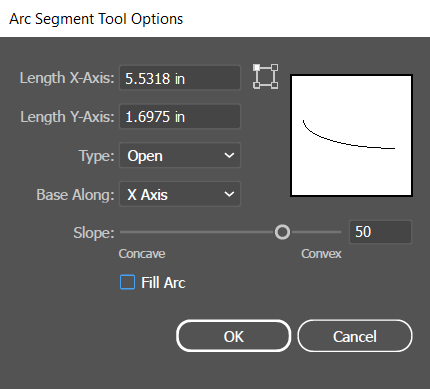The height and width of the screenshot is (389, 430).
Task: Click the chevron arrow in Base Along box
Action: click(x=229, y=194)
